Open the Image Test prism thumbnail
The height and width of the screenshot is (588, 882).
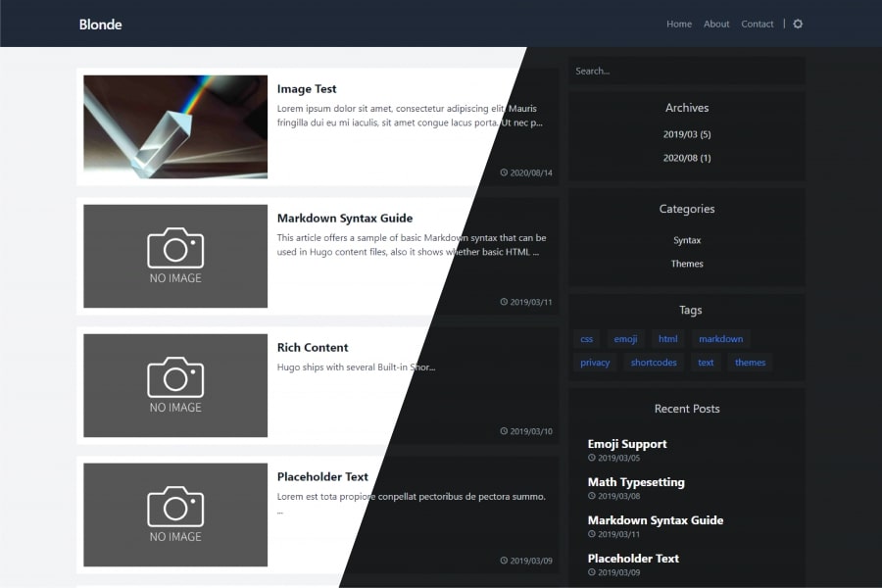[175, 126]
